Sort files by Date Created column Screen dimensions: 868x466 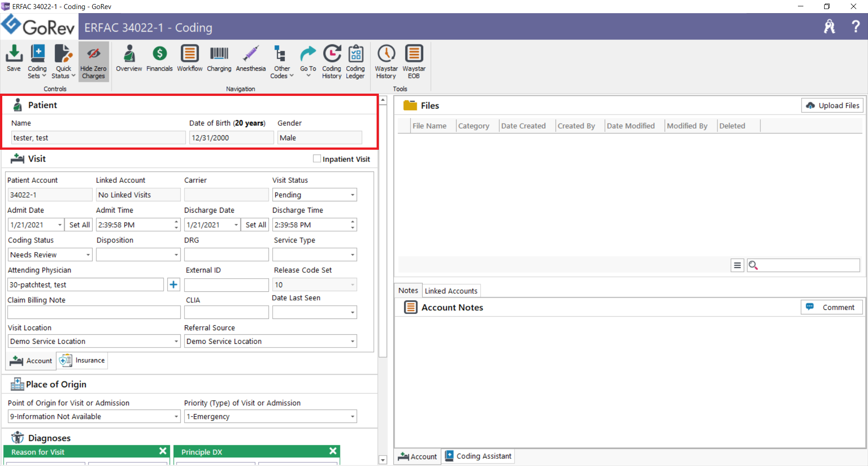524,126
